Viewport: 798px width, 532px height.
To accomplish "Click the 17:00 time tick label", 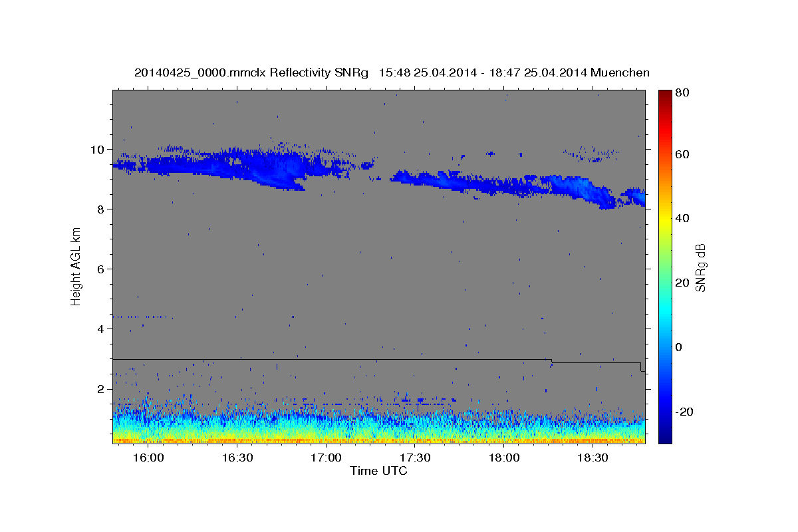I will click(x=327, y=458).
